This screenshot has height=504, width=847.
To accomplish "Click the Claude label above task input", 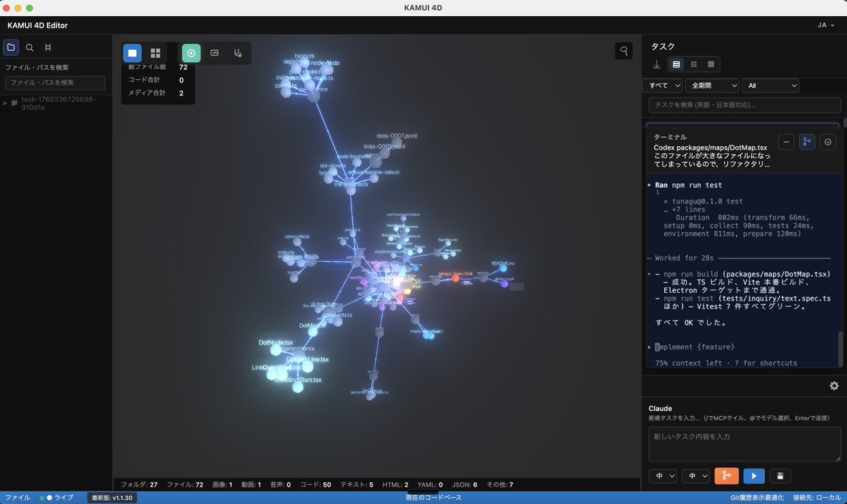I will [660, 409].
